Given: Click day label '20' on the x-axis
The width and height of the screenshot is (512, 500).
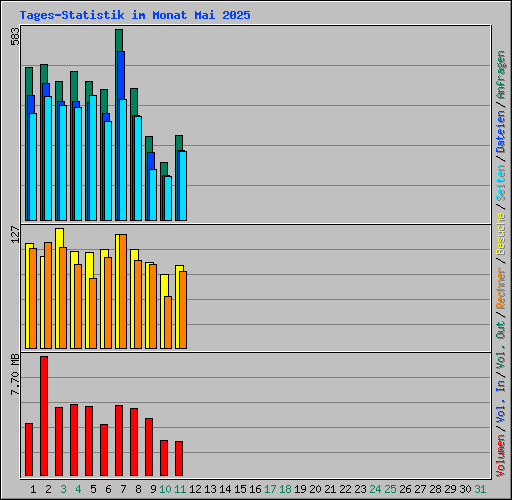Looking at the screenshot, I should (x=315, y=489).
